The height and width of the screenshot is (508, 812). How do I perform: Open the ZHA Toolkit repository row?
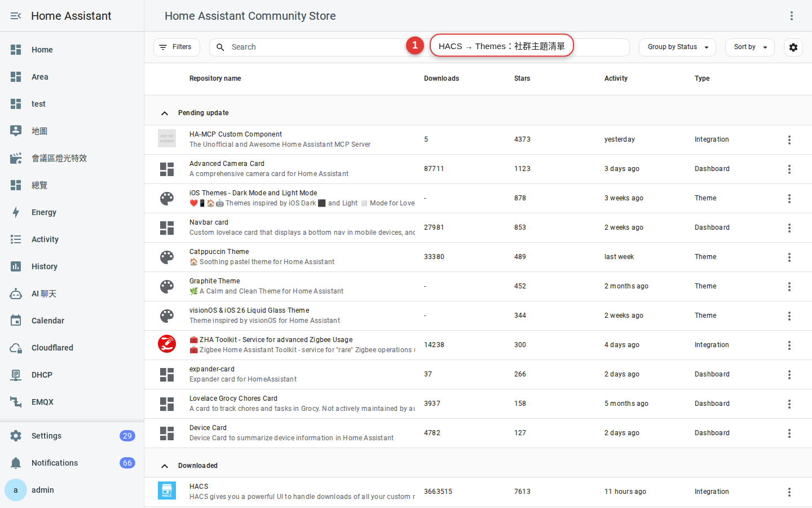point(478,345)
